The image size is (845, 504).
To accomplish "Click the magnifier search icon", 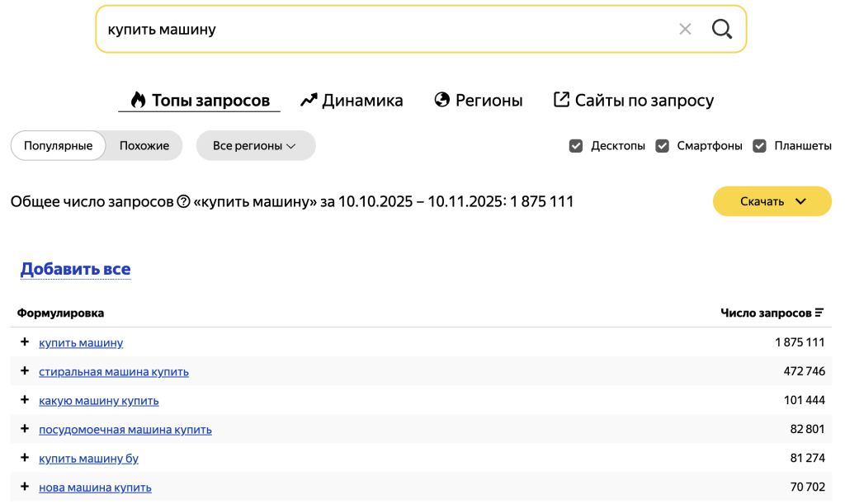I will coord(722,29).
